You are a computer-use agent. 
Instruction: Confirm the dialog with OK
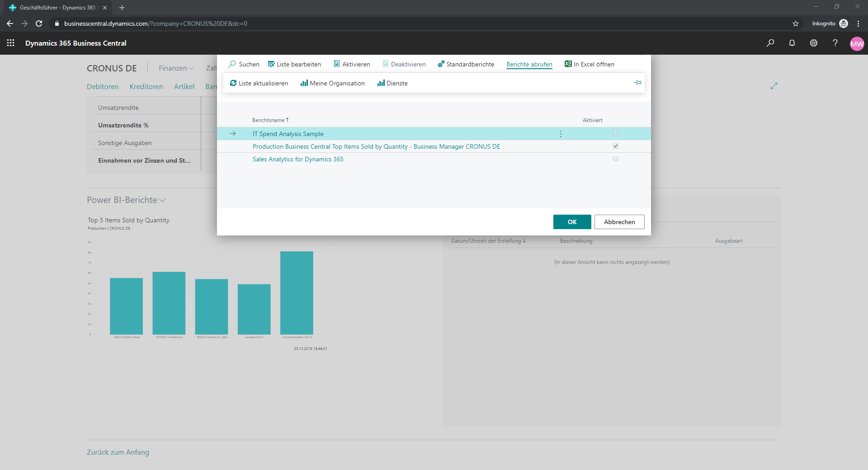click(572, 222)
